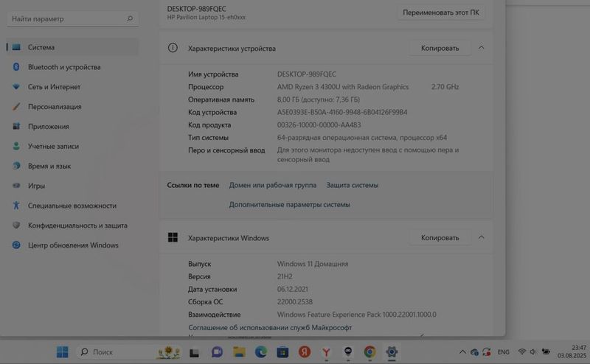Select the version value 21H2
Image resolution: width=590 pixels, height=364 pixels.
pos(285,276)
